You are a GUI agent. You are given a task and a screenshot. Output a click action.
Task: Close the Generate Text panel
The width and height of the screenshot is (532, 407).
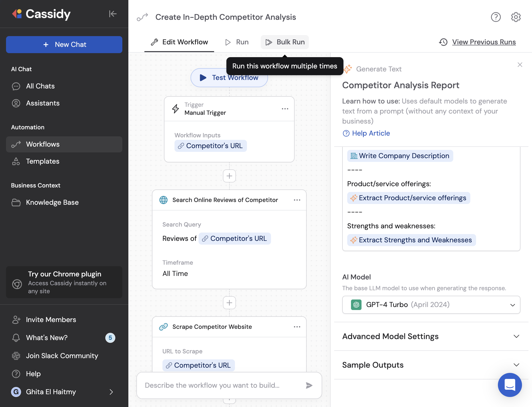pyautogui.click(x=520, y=65)
